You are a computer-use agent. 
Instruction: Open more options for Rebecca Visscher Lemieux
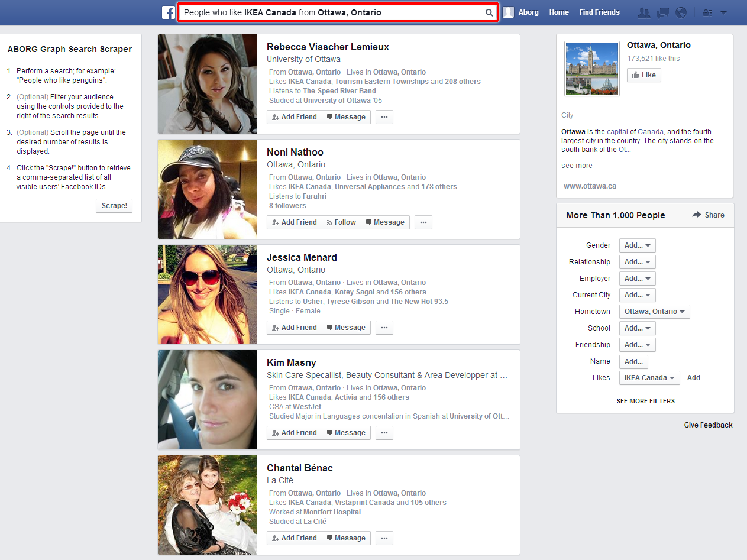click(384, 117)
